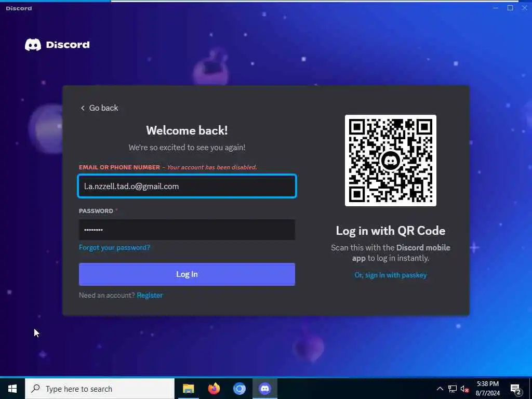Show hidden system tray icons
Image resolution: width=532 pixels, height=399 pixels.
440,389
